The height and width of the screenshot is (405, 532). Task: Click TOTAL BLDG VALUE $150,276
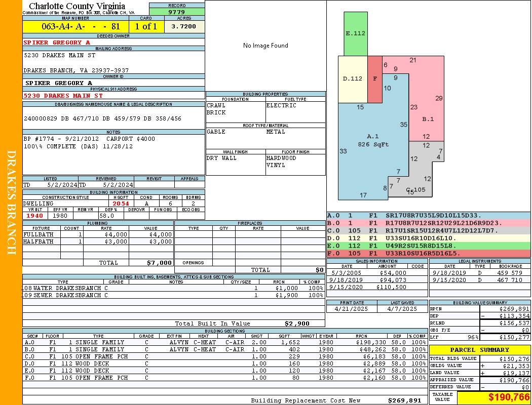coord(514,359)
